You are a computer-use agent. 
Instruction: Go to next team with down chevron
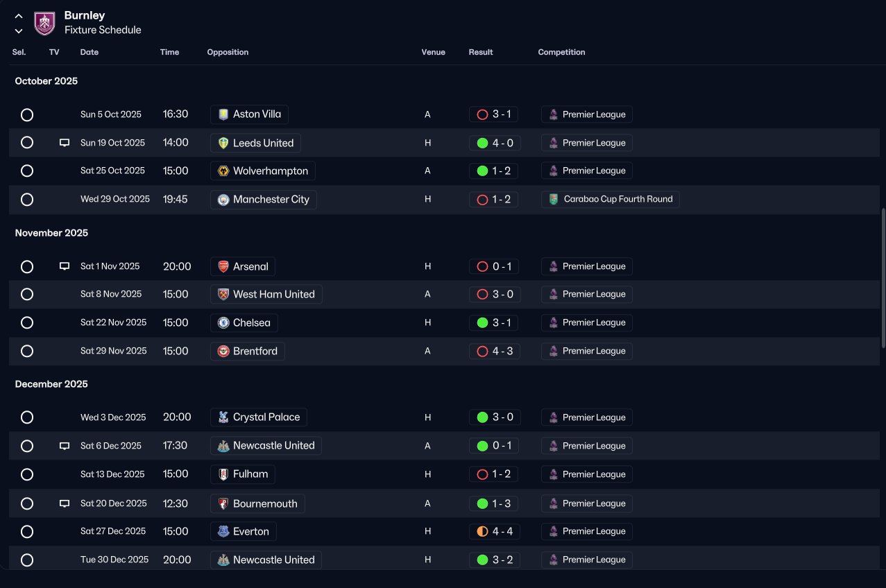tap(19, 31)
